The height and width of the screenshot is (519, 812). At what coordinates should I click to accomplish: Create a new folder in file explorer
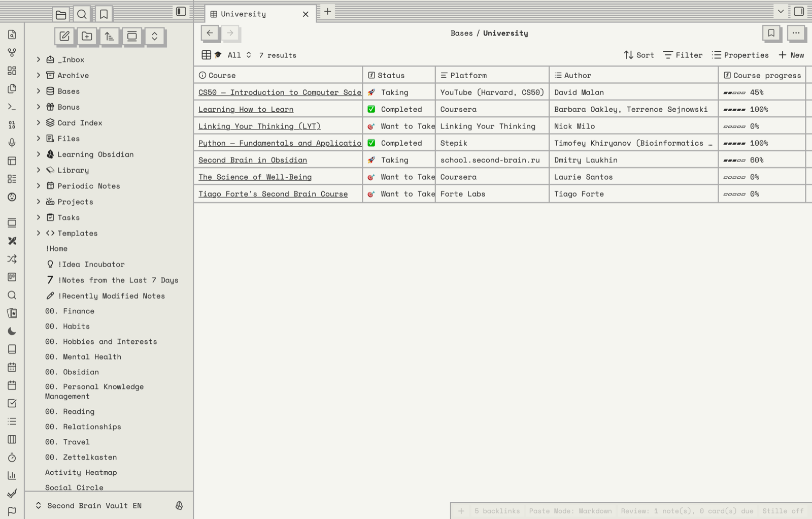(x=87, y=36)
